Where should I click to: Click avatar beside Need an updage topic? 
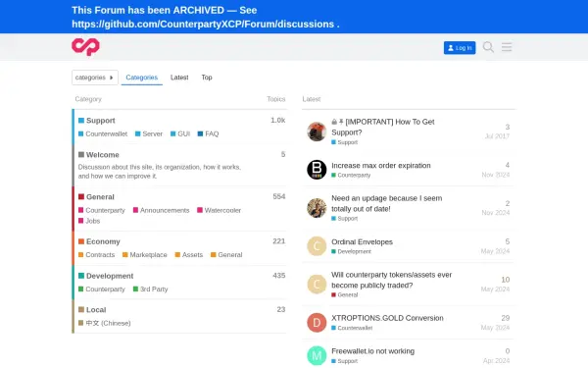click(x=317, y=208)
